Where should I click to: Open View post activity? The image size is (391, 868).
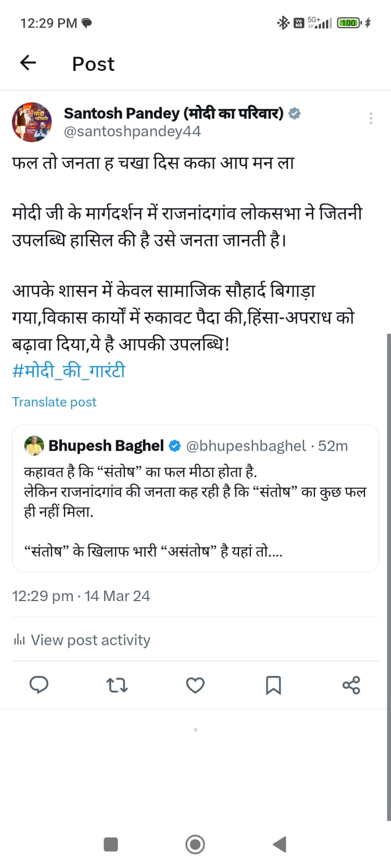90,640
